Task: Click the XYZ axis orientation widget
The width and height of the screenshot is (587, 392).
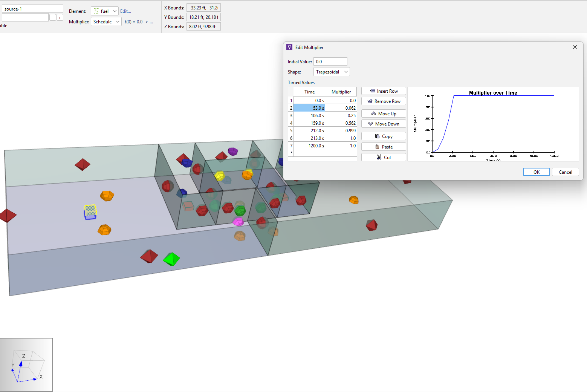Action: (26, 365)
